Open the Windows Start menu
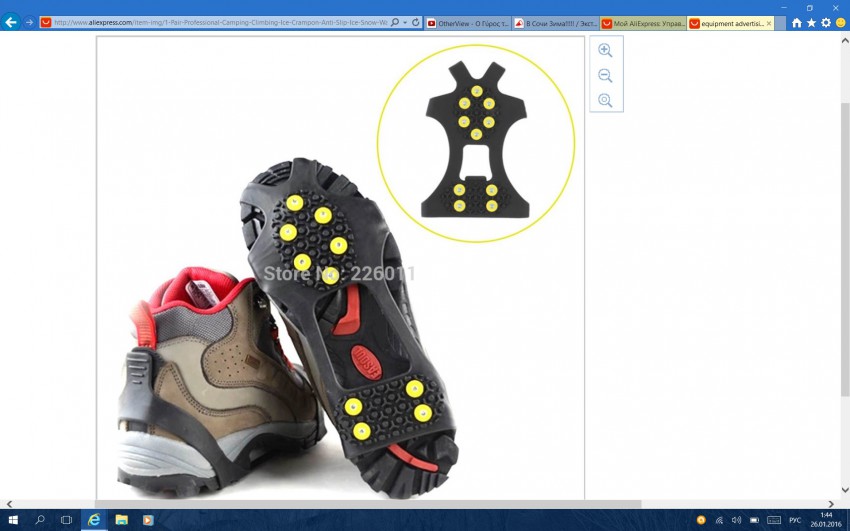Screen dimensions: 850x531 point(13,520)
